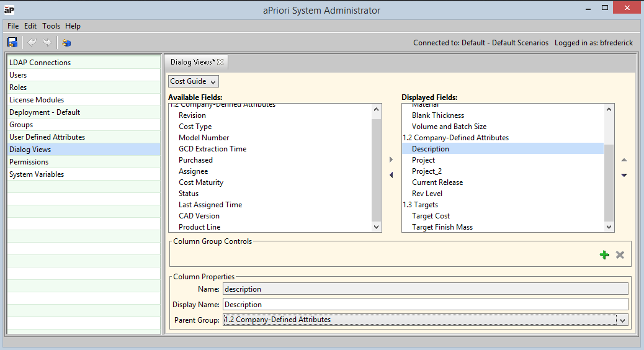
Task: Open the Cost Guide dropdown
Action: [193, 81]
